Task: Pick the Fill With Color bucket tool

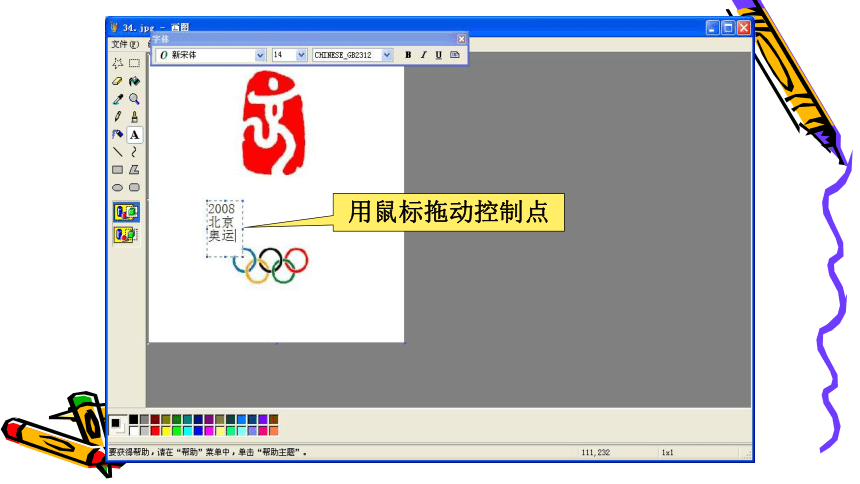Action: [134, 81]
